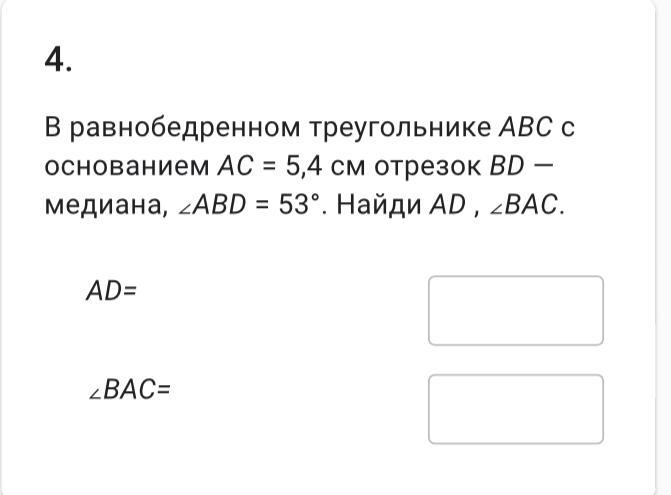The width and height of the screenshot is (671, 495).
Task: Click the value '5,4 см' in the text
Action: point(325,166)
